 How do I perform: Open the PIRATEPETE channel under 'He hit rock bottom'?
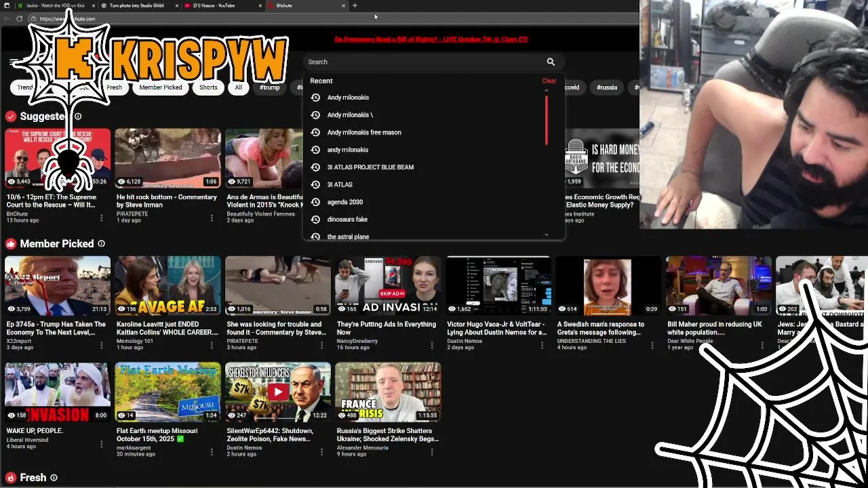tap(132, 214)
